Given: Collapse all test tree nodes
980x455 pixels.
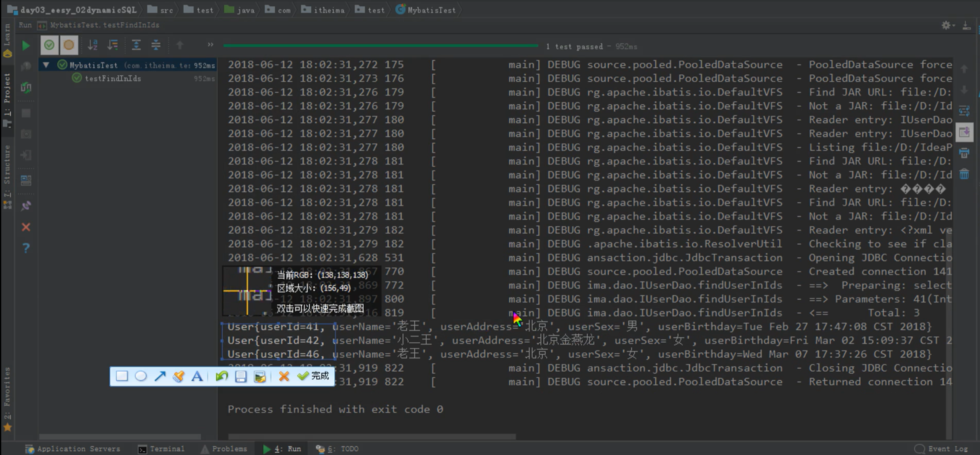Looking at the screenshot, I should [x=156, y=45].
